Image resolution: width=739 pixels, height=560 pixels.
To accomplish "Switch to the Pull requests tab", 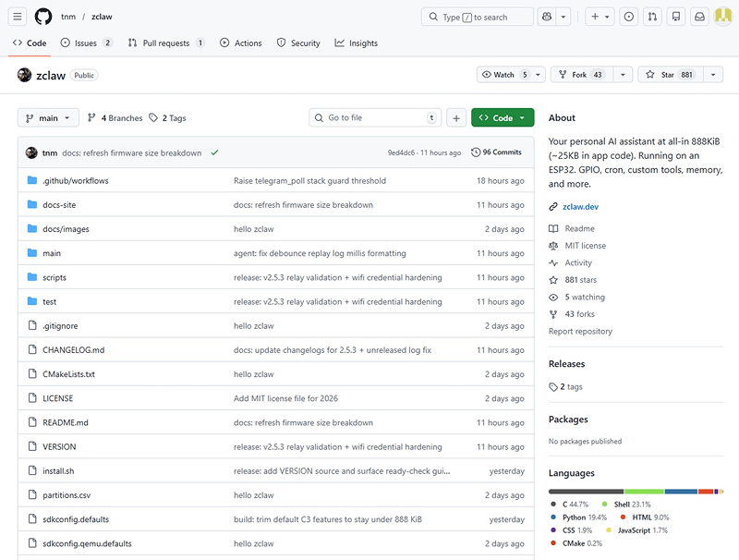I will (x=166, y=43).
